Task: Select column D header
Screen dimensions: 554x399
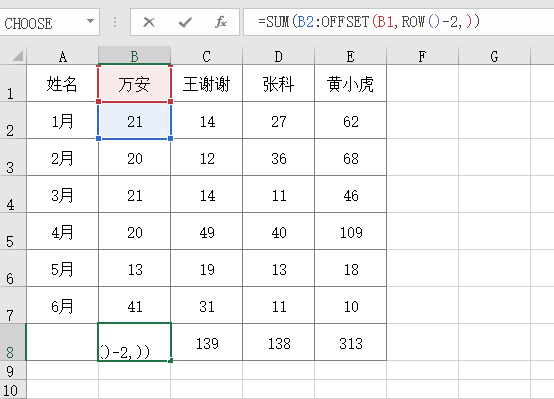Action: coord(279,56)
